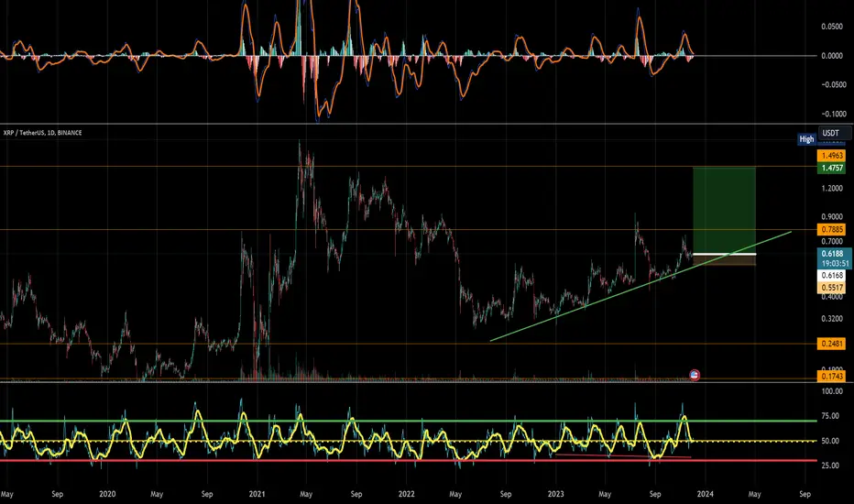
Task: Click the current price 0.6188 countdown label
Action: (832, 258)
